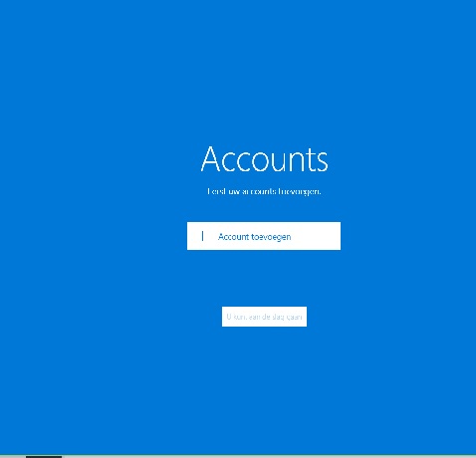Click the letter A in Accounts title
476x458 pixels.
(x=211, y=159)
